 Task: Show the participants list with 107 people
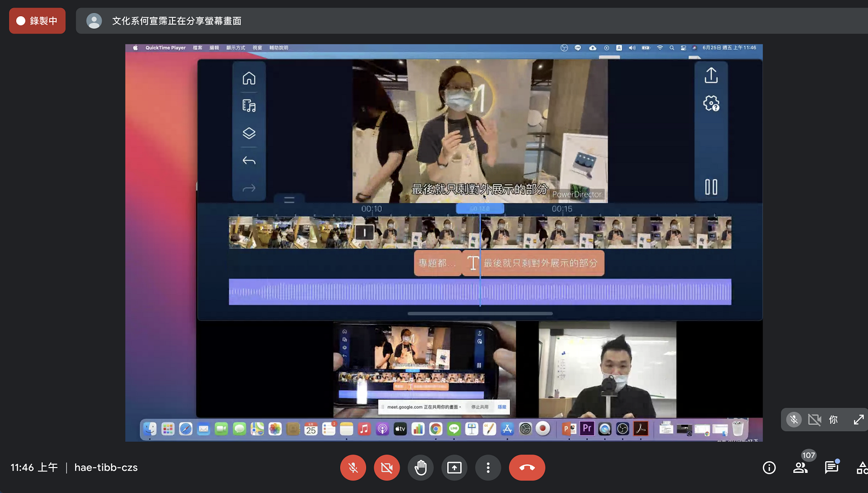[800, 468]
